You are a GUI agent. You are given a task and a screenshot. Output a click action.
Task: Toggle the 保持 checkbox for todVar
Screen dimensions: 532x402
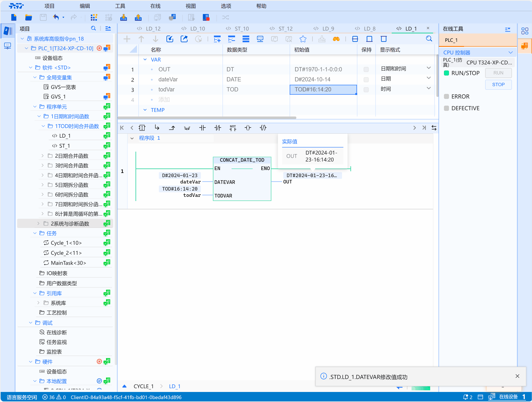tap(366, 90)
